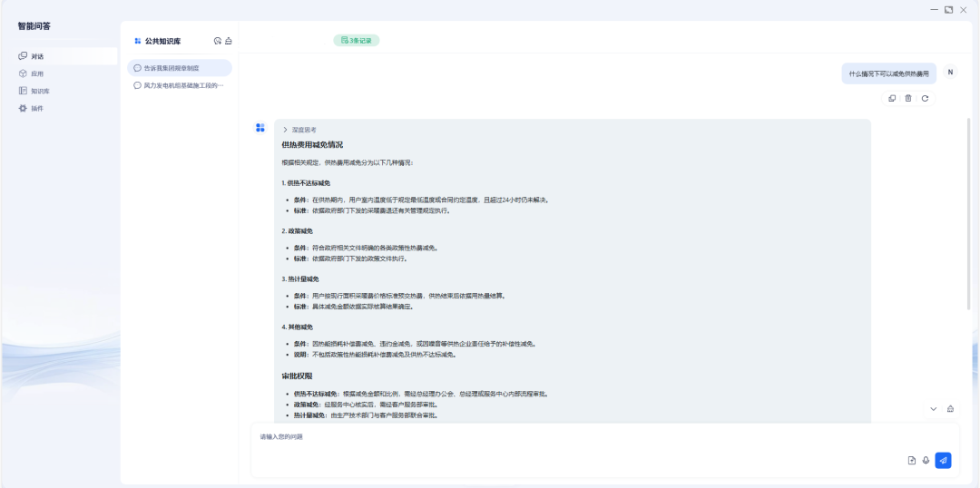The width and height of the screenshot is (980, 488).
Task: Click down chevron to scroll to bottom
Action: pos(933,409)
